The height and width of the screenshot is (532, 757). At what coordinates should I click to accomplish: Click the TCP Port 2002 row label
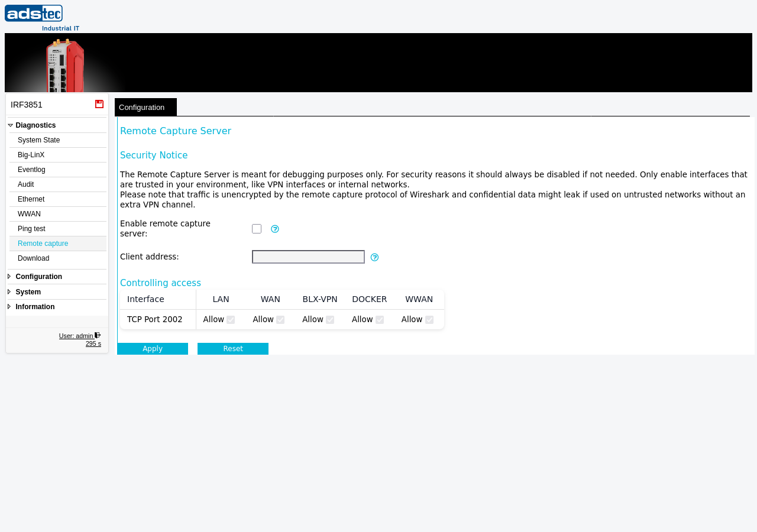tap(155, 319)
